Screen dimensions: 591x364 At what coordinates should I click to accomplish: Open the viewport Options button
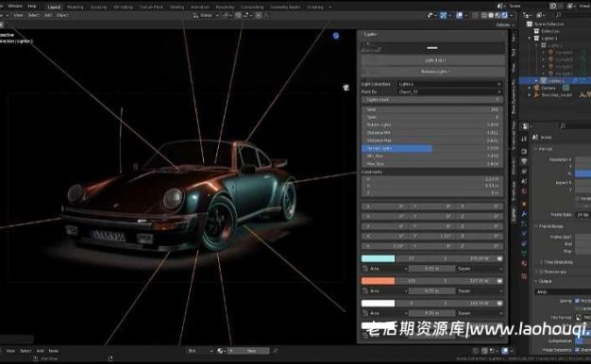[x=505, y=25]
